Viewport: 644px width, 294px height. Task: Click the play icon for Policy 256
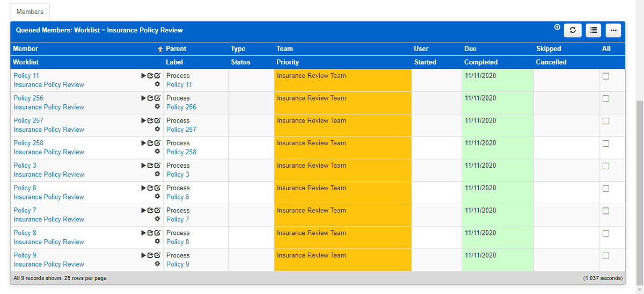[143, 98]
